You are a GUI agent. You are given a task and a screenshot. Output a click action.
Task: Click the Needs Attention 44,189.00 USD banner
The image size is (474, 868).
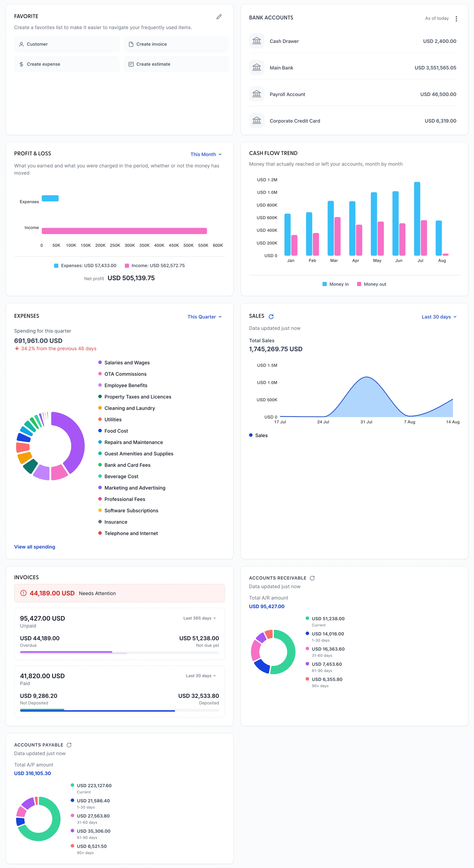pyautogui.click(x=119, y=593)
